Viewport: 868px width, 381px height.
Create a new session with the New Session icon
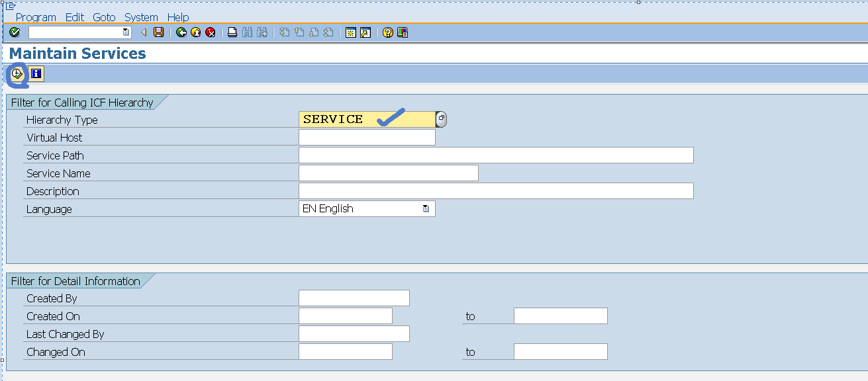click(x=350, y=32)
